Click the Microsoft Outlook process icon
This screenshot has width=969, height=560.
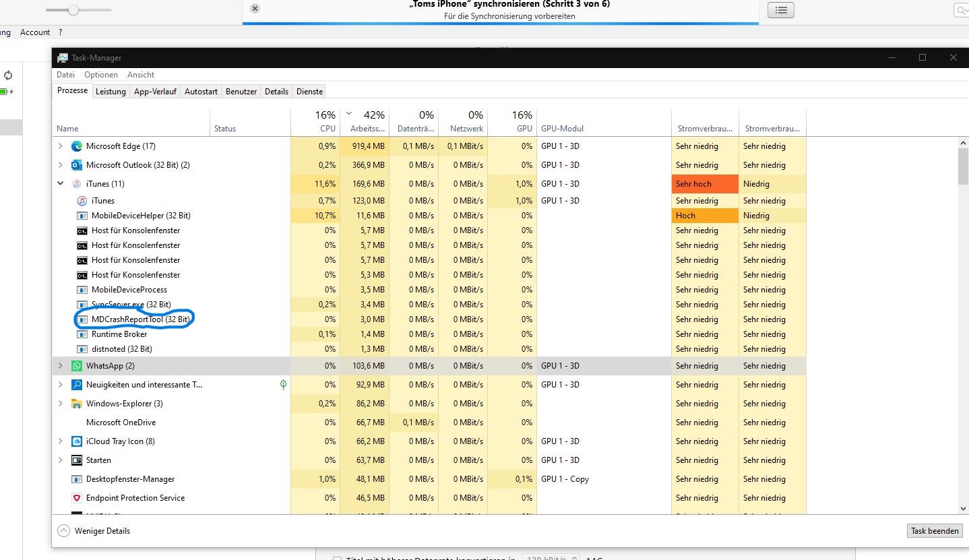tap(76, 165)
